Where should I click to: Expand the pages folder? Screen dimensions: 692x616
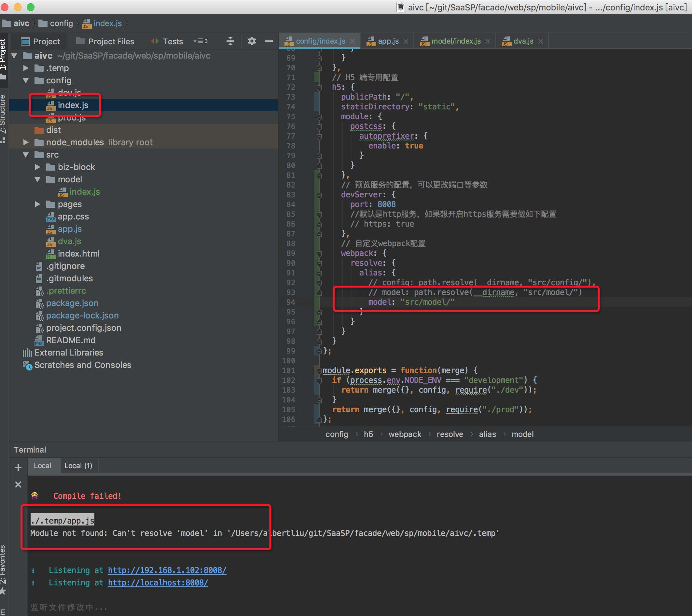click(37, 204)
